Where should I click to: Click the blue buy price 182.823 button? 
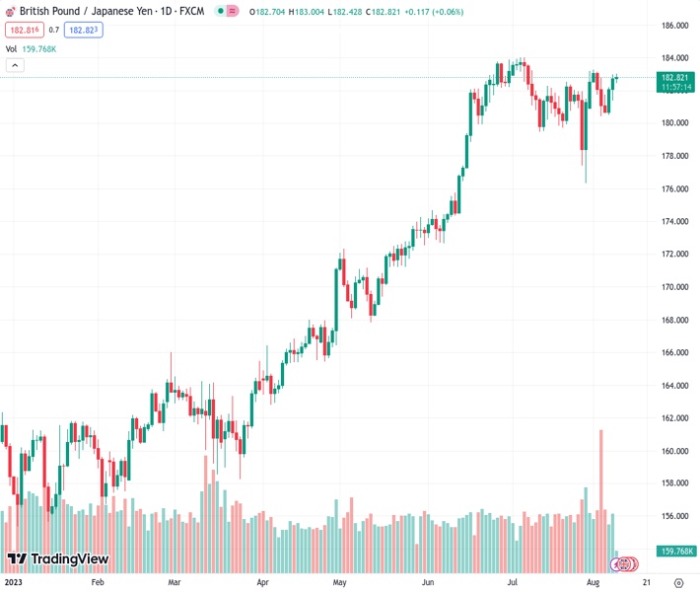83,30
